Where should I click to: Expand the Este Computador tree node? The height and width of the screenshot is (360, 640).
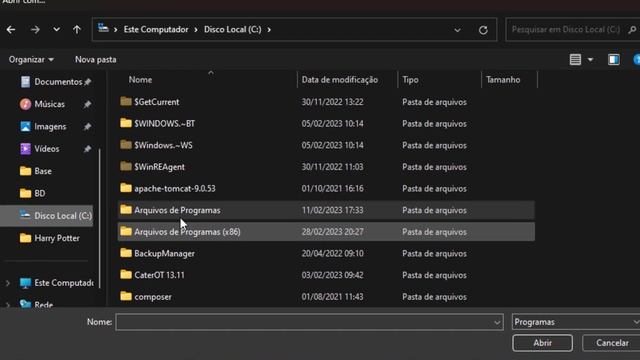point(7,283)
